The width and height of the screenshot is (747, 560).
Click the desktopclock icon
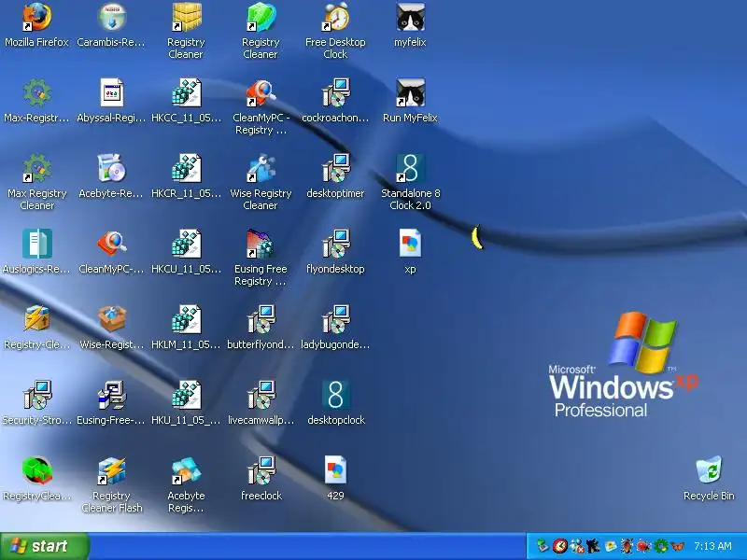[x=335, y=395]
